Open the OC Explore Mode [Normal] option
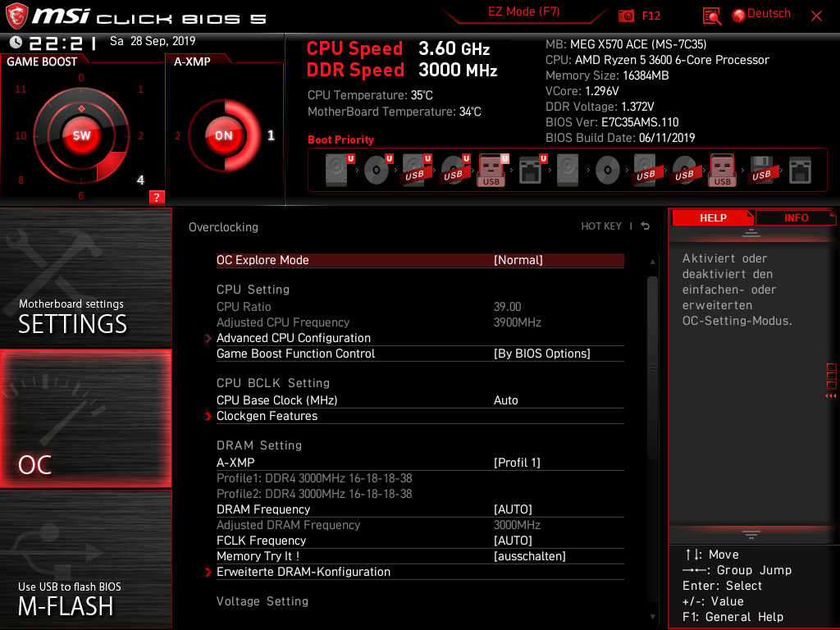 point(420,260)
